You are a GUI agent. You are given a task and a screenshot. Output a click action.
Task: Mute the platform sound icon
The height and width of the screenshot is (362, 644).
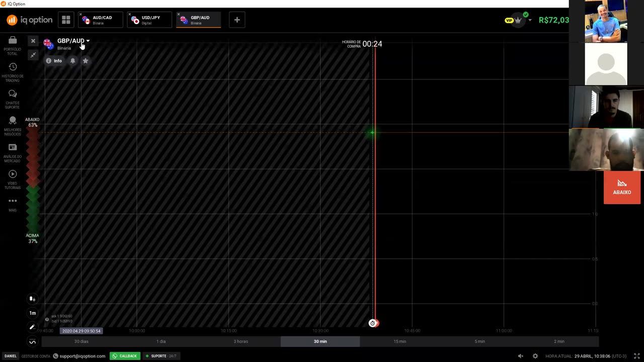pos(521,356)
